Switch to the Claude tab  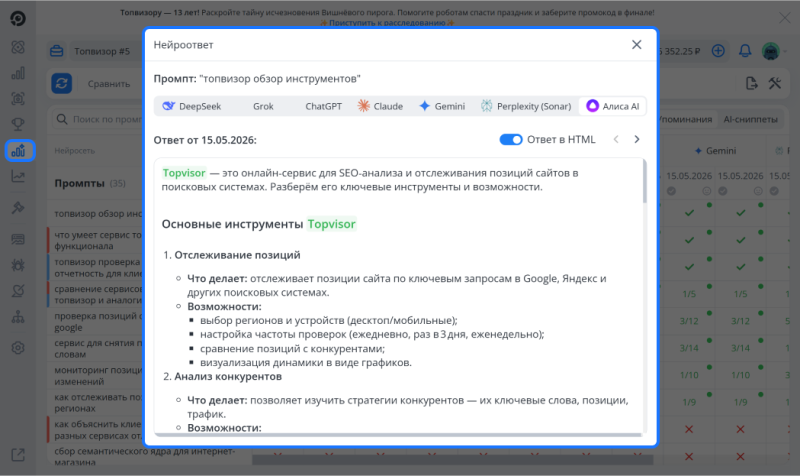(380, 106)
